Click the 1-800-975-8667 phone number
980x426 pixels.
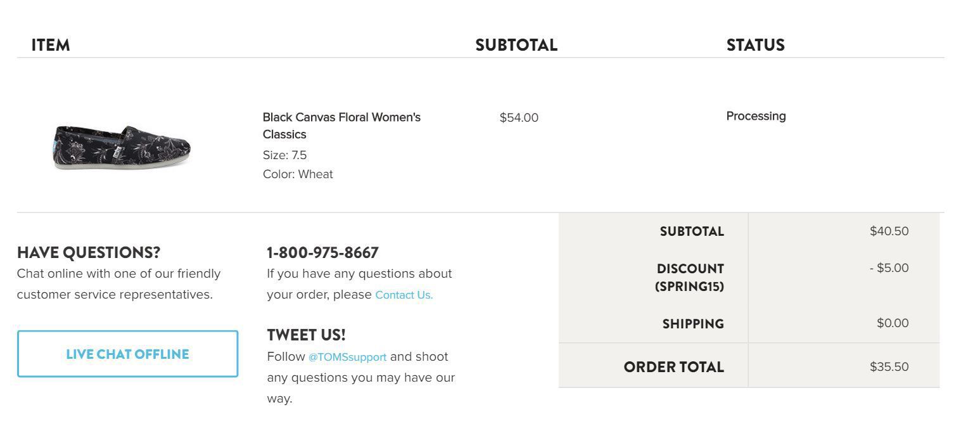click(322, 252)
